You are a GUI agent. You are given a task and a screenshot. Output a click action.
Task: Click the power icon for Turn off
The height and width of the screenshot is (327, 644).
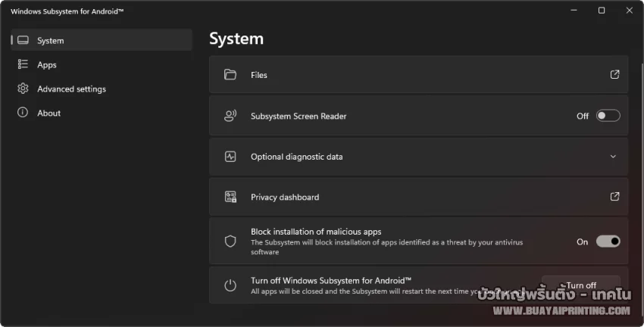coord(230,285)
